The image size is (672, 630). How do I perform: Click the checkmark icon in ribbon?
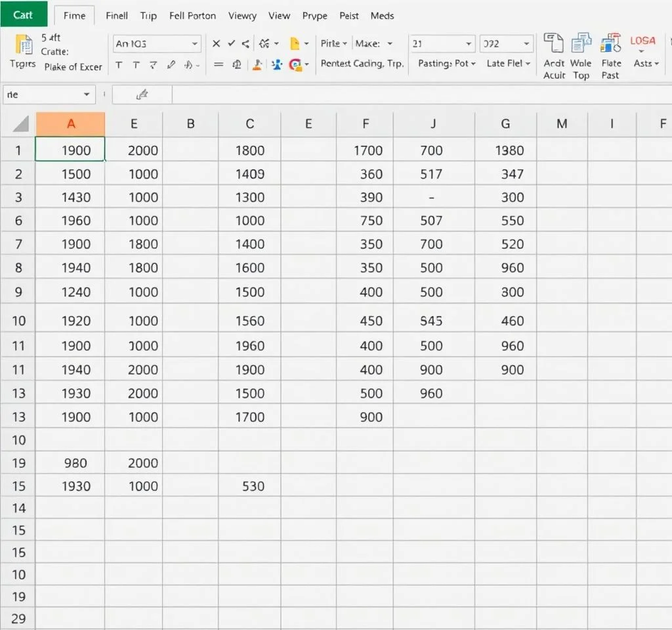[x=231, y=44]
